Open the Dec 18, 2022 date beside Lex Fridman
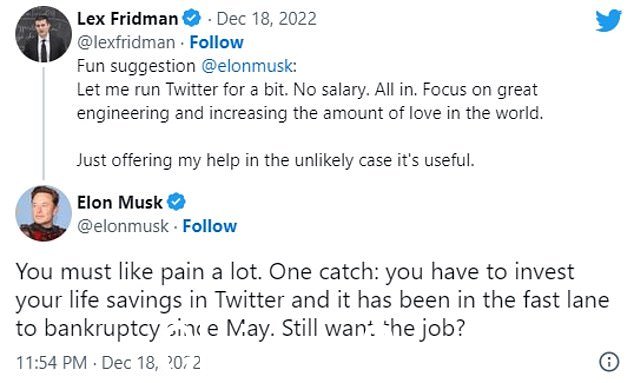Viewport: 634px width, 383px height. (x=267, y=19)
